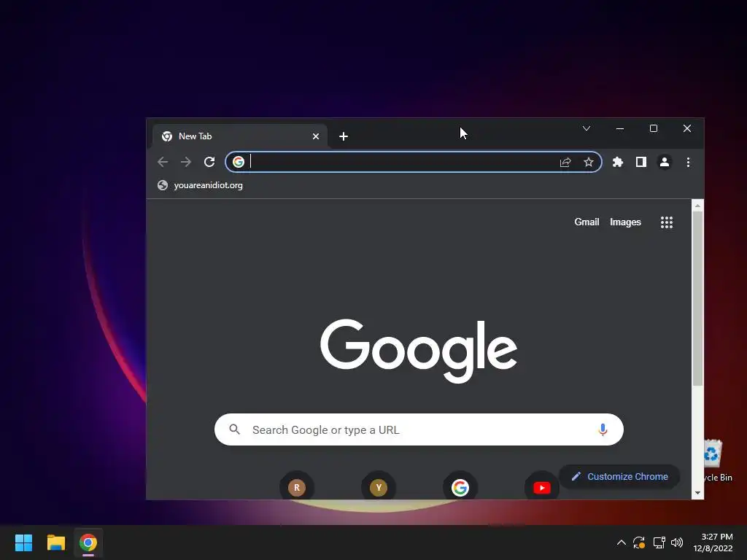Maximize the Chrome window
Image resolution: width=747 pixels, height=560 pixels.
(654, 128)
